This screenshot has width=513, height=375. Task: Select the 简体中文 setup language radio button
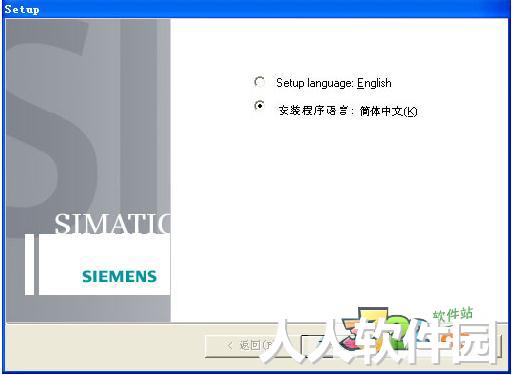[259, 106]
